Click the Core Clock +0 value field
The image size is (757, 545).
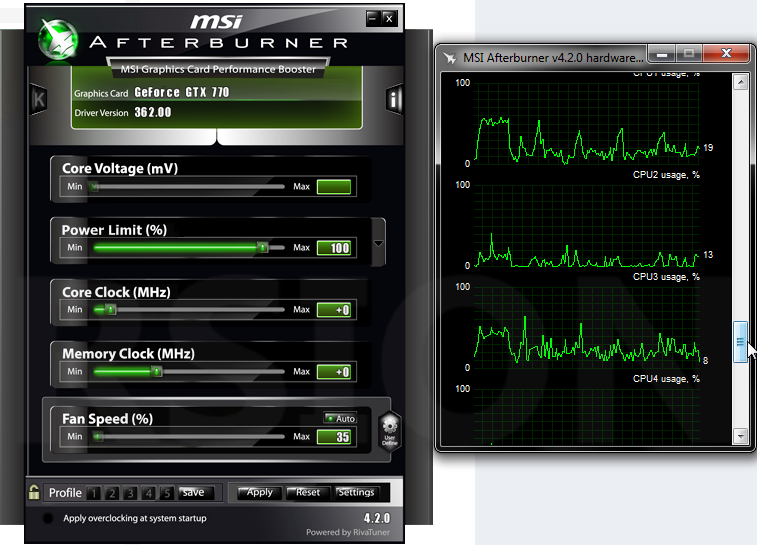tap(334, 310)
